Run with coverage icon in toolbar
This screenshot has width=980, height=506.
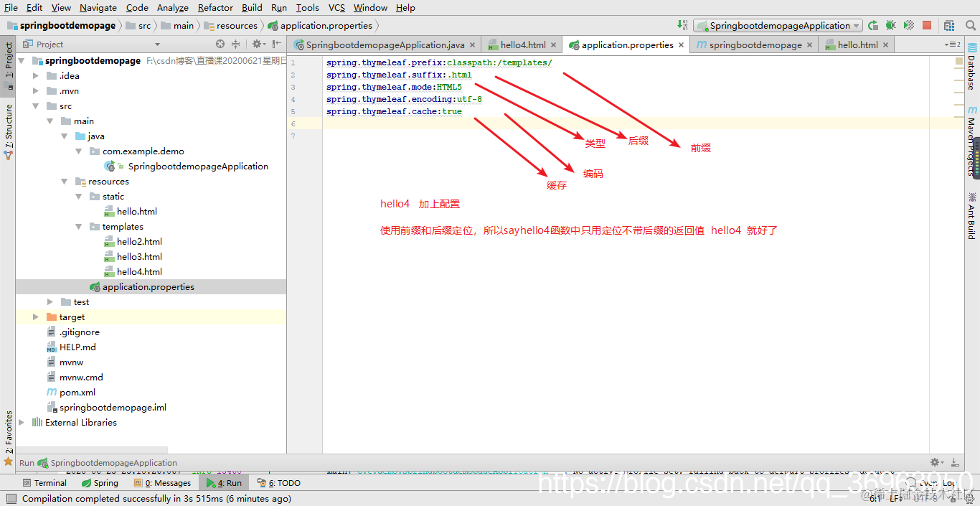tap(908, 25)
